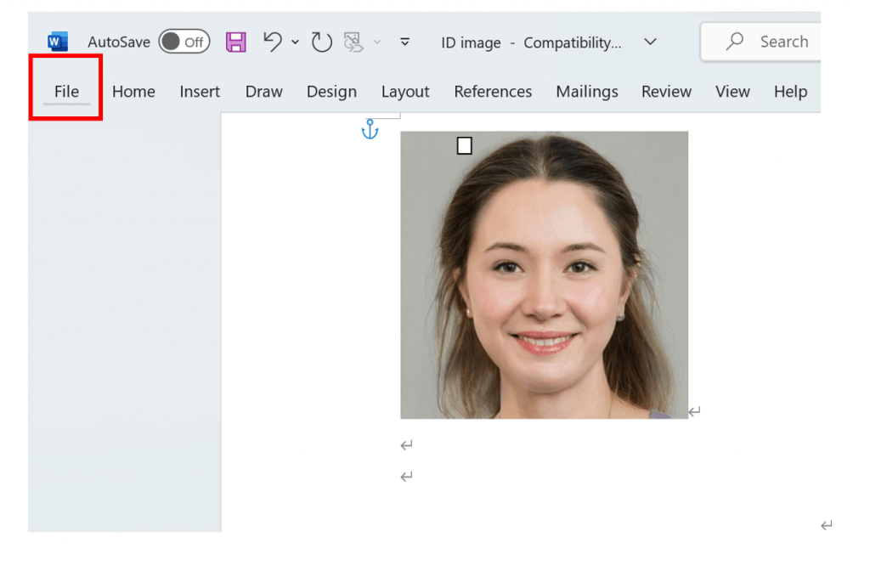Viewport: 870px width, 588px height.
Task: Click the Search box
Action: 760,42
